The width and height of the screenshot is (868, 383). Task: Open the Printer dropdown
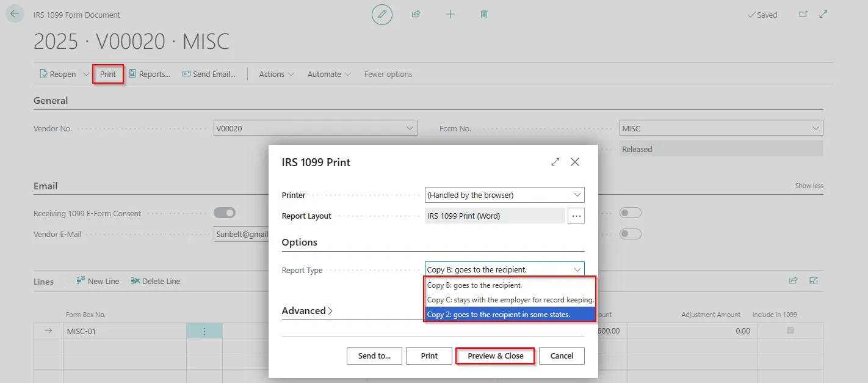(x=504, y=195)
